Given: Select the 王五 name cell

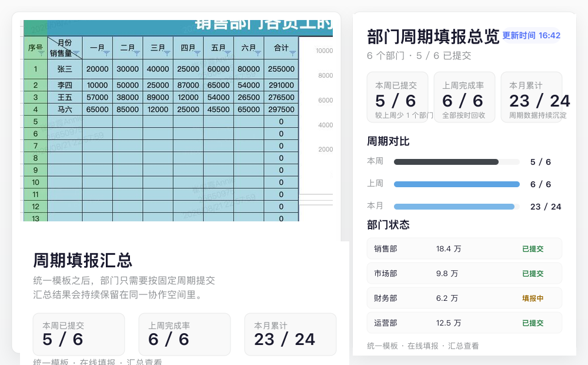Looking at the screenshot, I should pyautogui.click(x=65, y=97).
